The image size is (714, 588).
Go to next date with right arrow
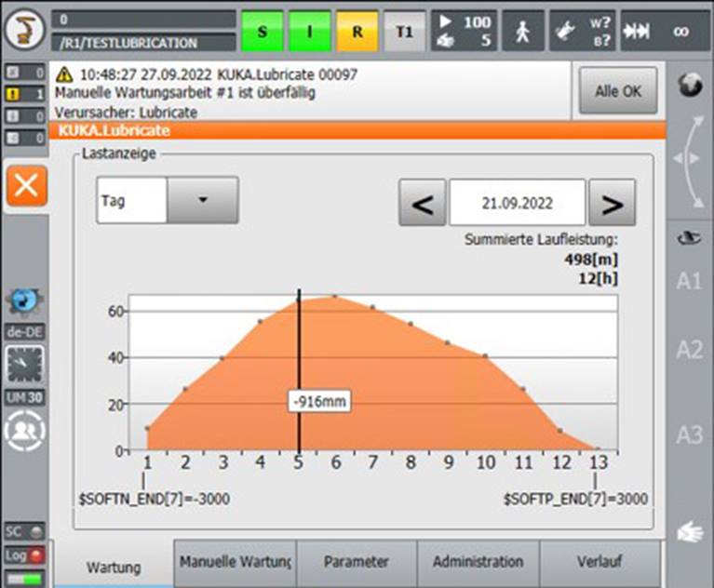613,203
